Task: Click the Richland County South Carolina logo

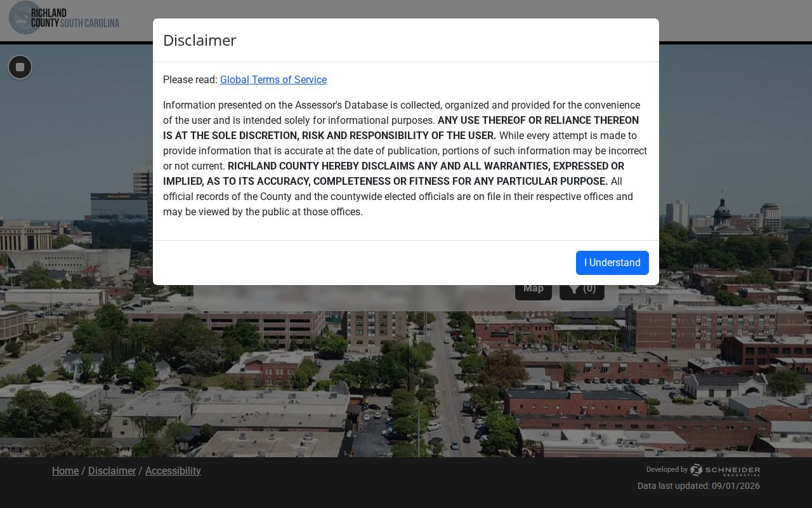Action: 64,18
